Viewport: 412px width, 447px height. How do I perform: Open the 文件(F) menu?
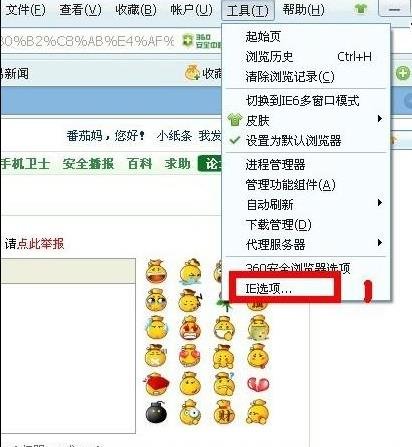pos(25,10)
